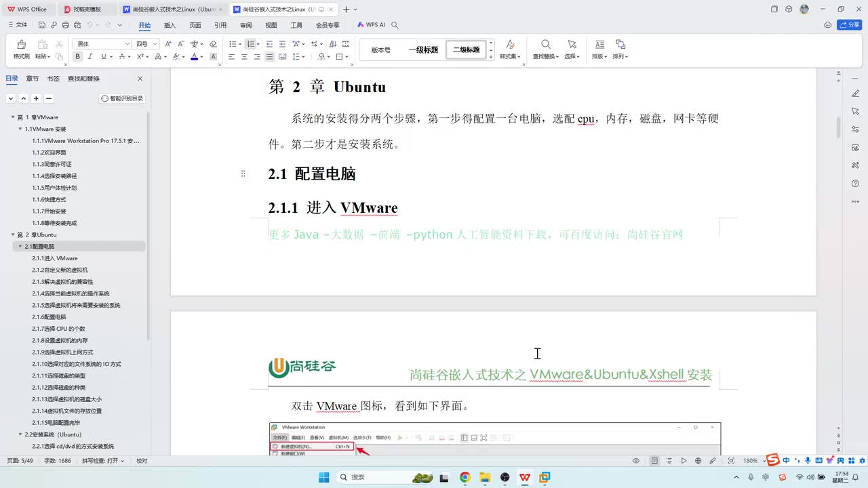Click the fit-to-page zoom icon in status bar
This screenshot has width=868, height=488.
pos(730,461)
